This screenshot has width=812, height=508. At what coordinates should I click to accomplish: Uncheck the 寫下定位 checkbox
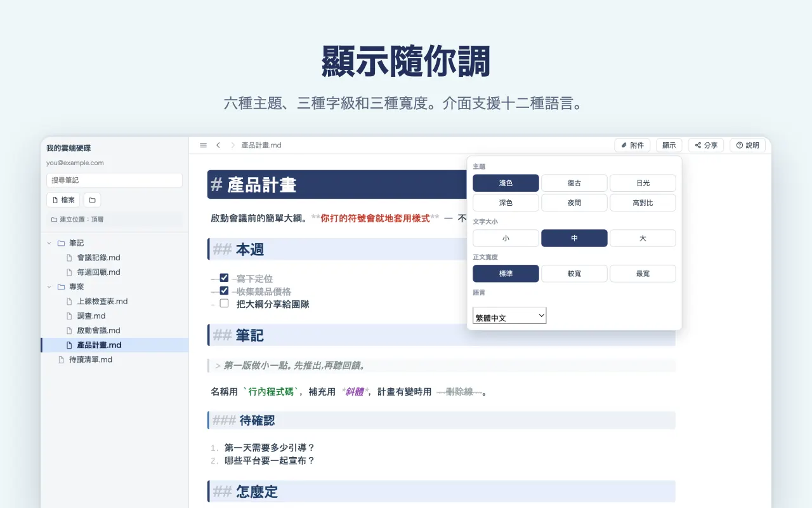coord(224,277)
